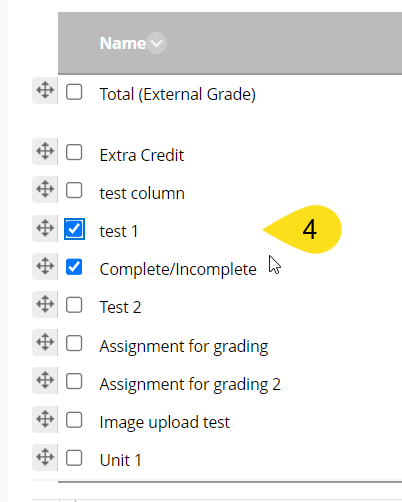Click the Name column header
Image resolution: width=402 pixels, height=502 pixels.
(123, 43)
